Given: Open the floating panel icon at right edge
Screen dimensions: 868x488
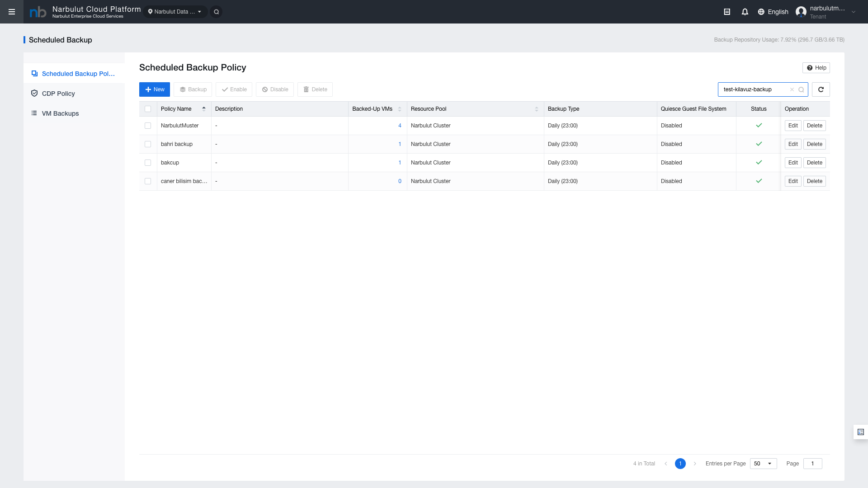Looking at the screenshot, I should 861,432.
